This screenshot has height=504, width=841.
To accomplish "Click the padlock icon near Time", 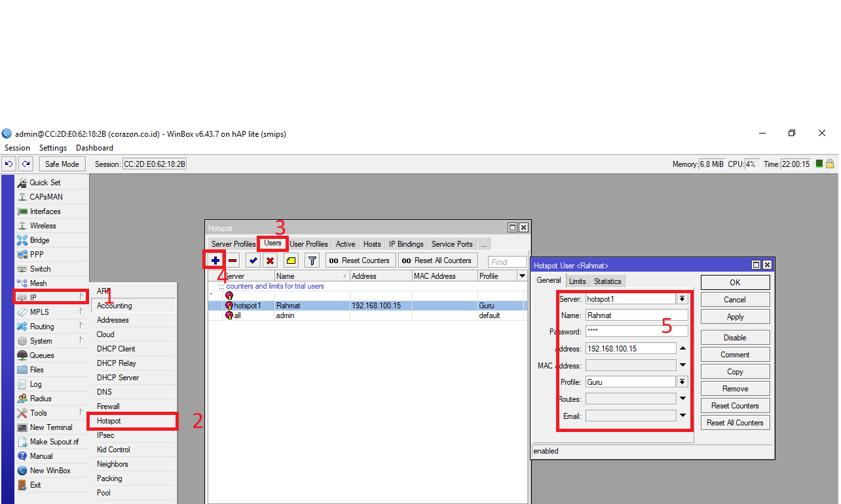I will tap(830, 164).
